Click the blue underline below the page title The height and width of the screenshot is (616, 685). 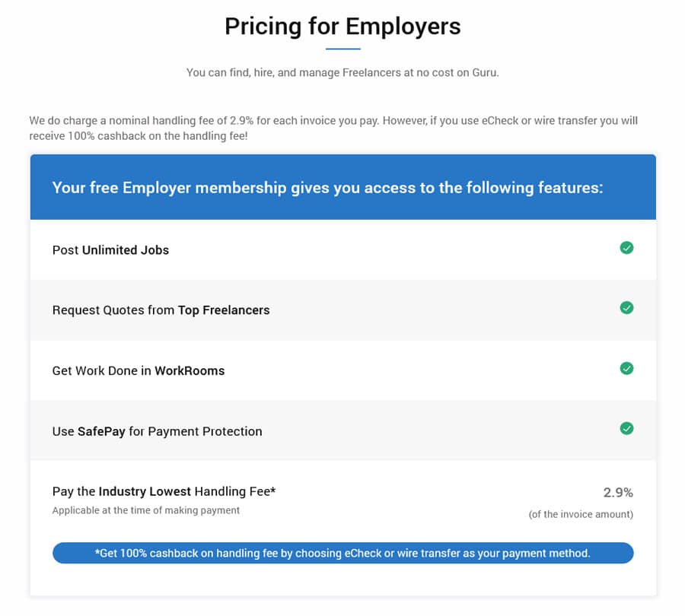pos(343,49)
